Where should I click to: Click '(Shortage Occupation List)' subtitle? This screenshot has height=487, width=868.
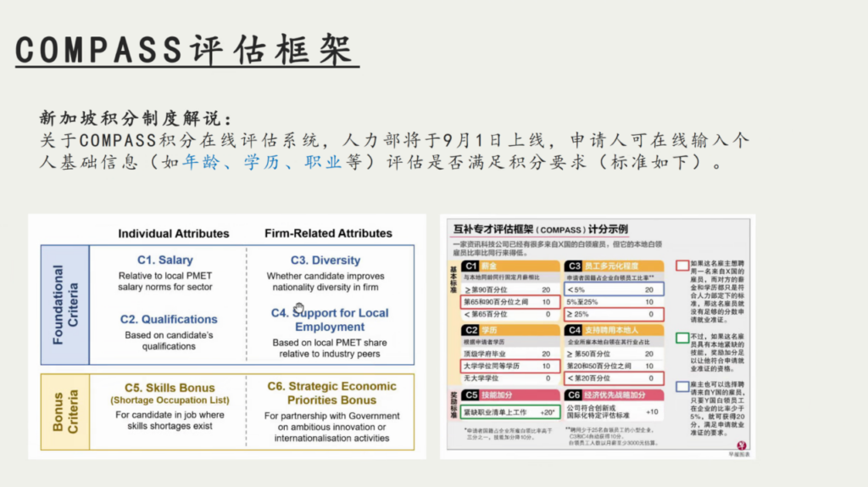[170, 400]
